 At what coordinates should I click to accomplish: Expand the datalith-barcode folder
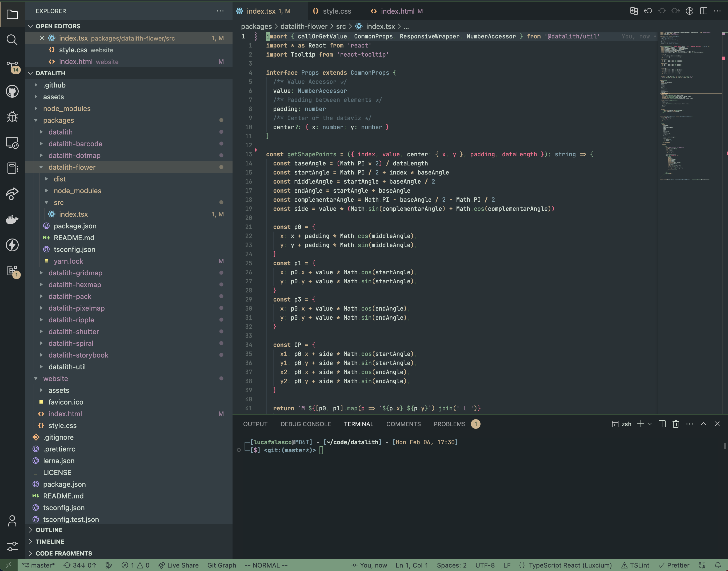point(75,144)
